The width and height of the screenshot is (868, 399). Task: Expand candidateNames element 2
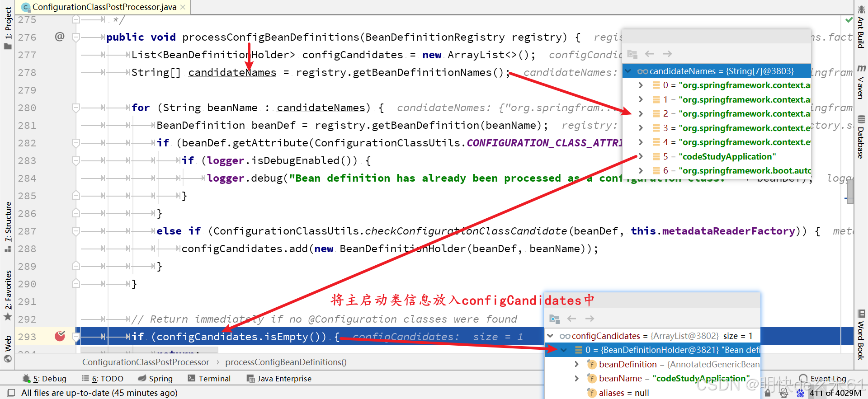641,113
